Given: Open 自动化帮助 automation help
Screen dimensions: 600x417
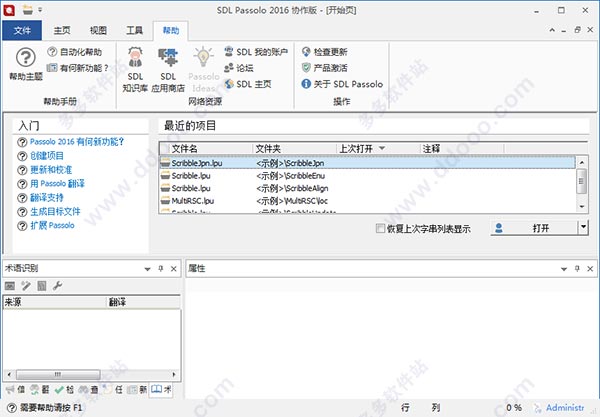Looking at the screenshot, I should [75, 52].
